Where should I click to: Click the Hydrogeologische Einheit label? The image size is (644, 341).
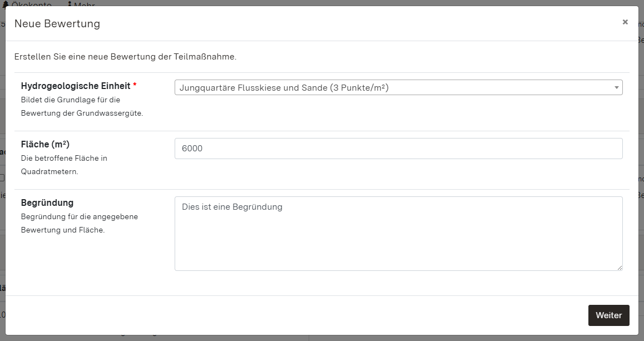(x=76, y=86)
